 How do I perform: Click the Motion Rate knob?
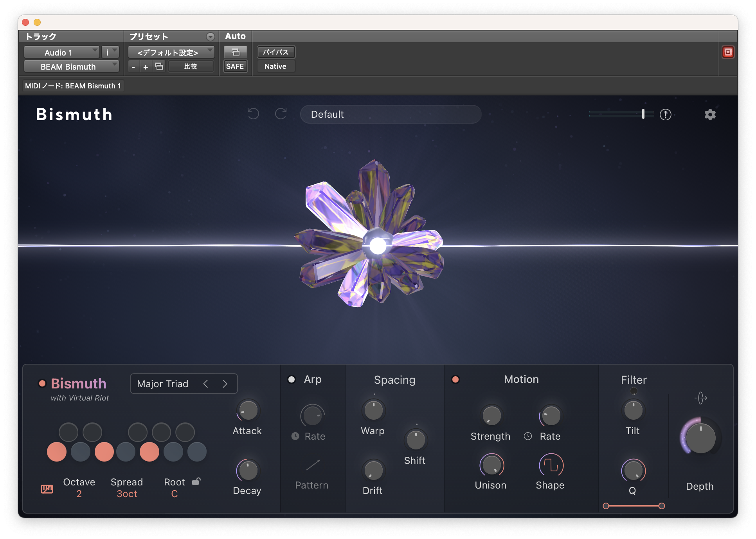(x=551, y=415)
